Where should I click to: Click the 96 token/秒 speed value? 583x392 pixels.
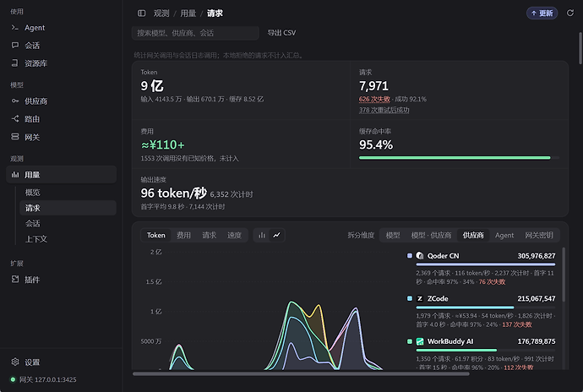(x=173, y=193)
